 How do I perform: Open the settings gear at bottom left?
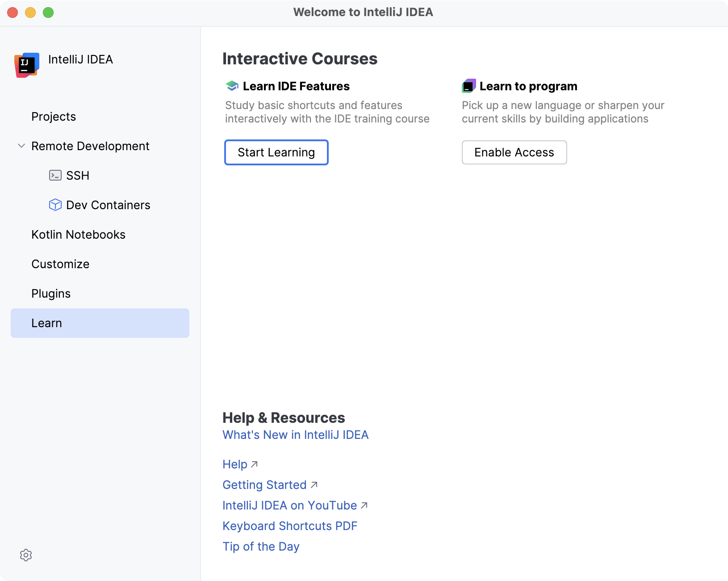click(26, 555)
